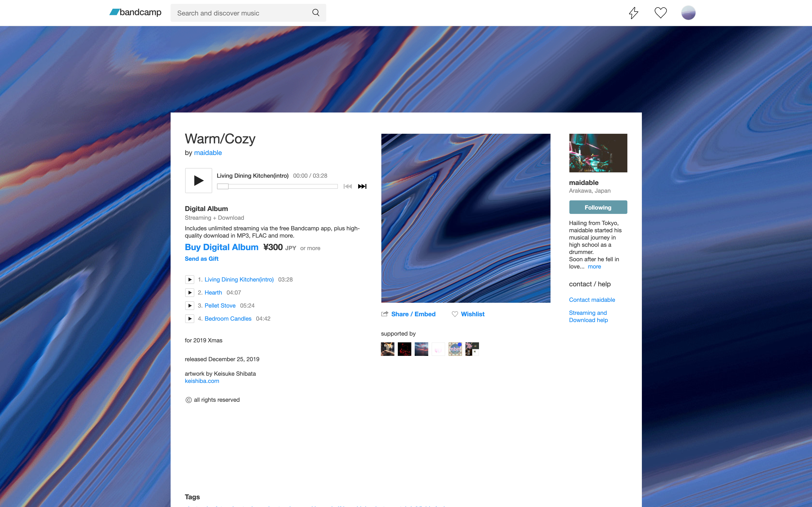Play track 1 Living Dining Kitchen
The image size is (812, 507).
(189, 280)
